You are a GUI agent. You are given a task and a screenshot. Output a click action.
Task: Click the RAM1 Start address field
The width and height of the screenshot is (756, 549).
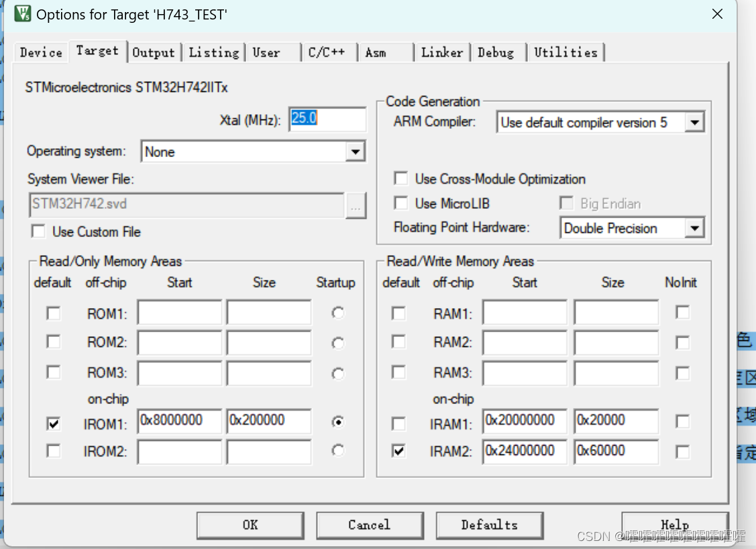pyautogui.click(x=525, y=313)
